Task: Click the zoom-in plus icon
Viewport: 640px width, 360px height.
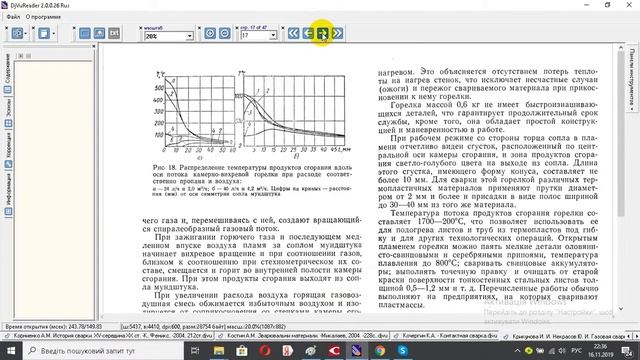Action: pyautogui.click(x=210, y=33)
